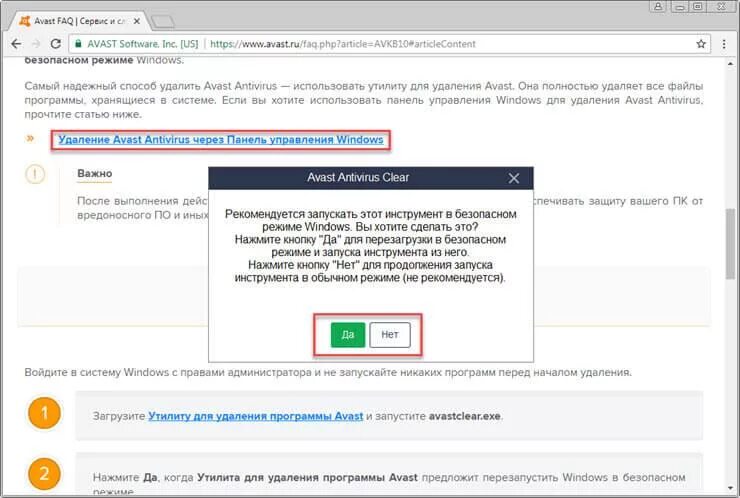Open the Chrome three-dot menu
The height and width of the screenshot is (498, 740).
pos(724,44)
